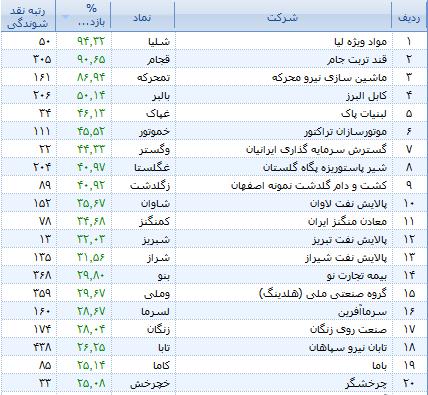The height and width of the screenshot is (395, 428).
Task: Click symbol وگستر
Action: (x=155, y=150)
